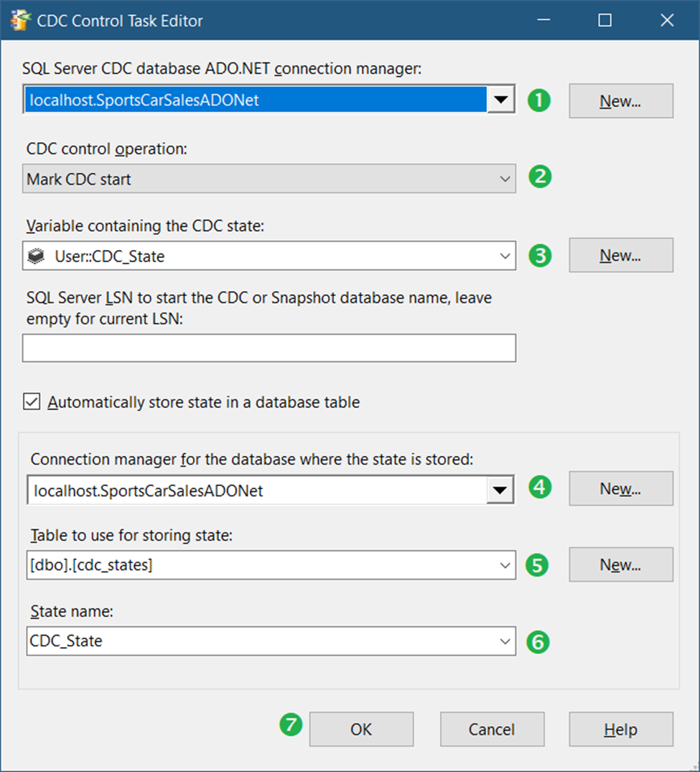
Task: Click the Help button
Action: pyautogui.click(x=620, y=729)
